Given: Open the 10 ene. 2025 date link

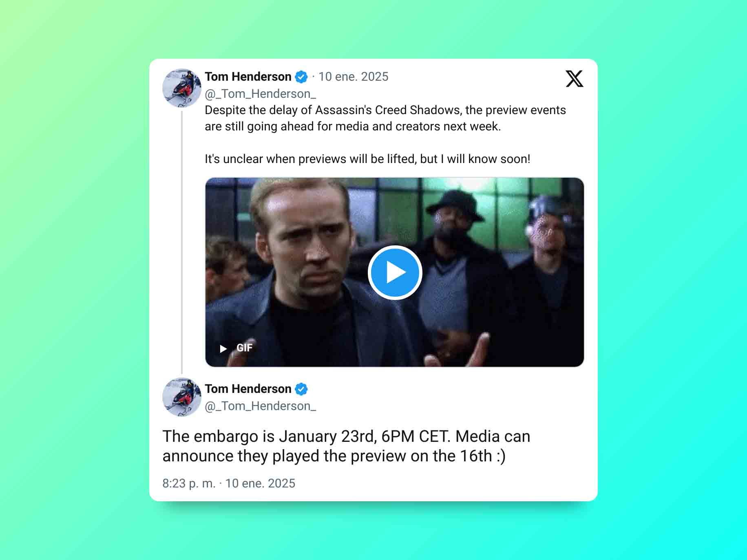Looking at the screenshot, I should tap(353, 77).
